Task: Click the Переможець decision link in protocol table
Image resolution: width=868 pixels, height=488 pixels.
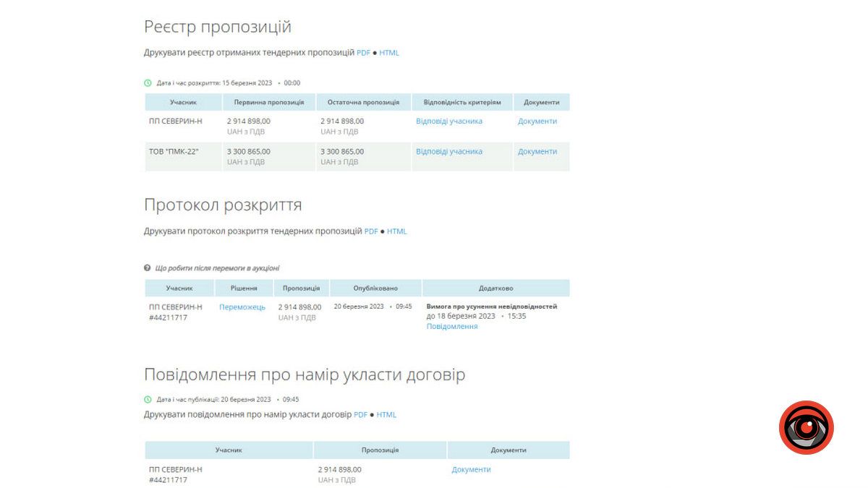Action: (x=242, y=307)
